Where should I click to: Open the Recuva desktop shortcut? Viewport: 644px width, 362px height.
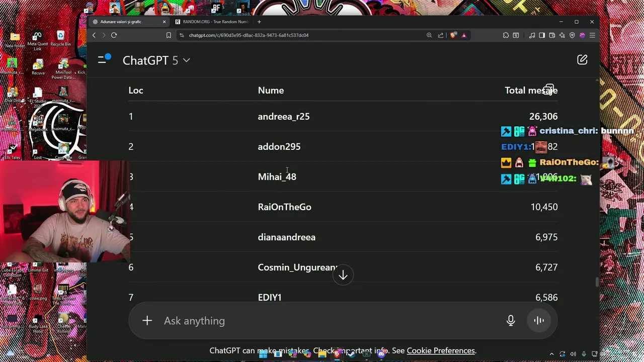point(38,67)
